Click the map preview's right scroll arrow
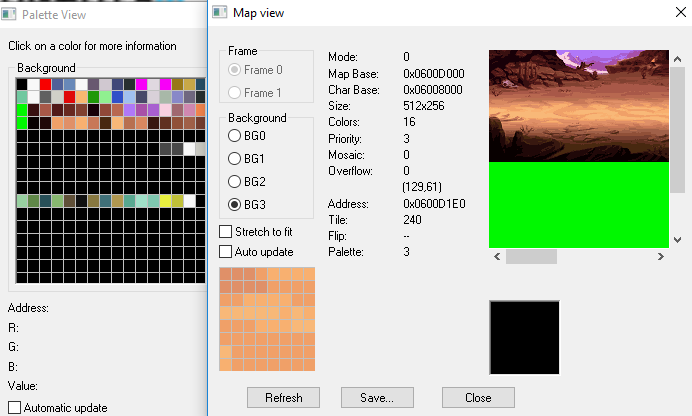692x416 pixels. click(x=661, y=256)
